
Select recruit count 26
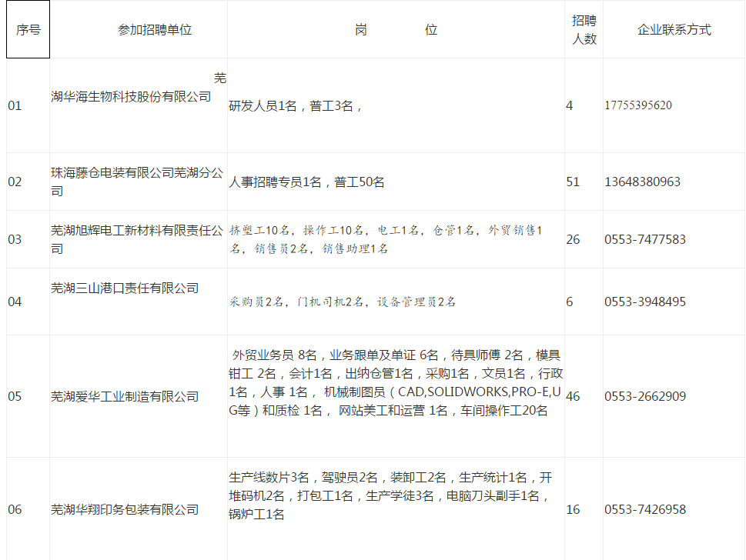pos(573,239)
